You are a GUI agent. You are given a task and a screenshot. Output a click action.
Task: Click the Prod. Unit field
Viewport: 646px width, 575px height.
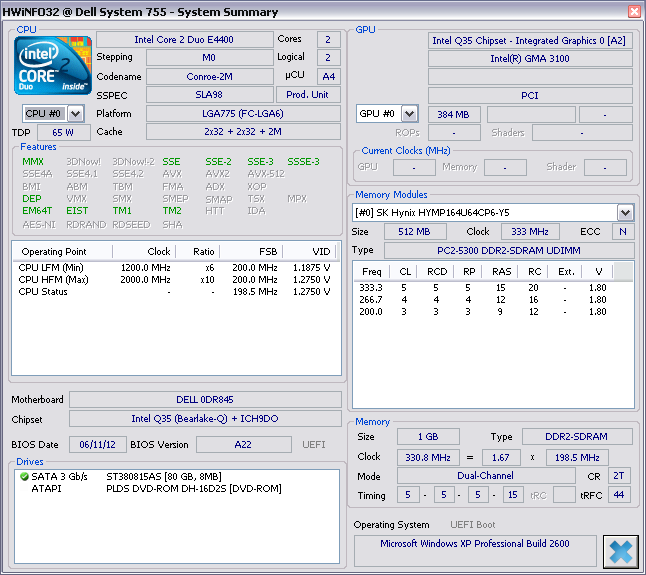308,95
